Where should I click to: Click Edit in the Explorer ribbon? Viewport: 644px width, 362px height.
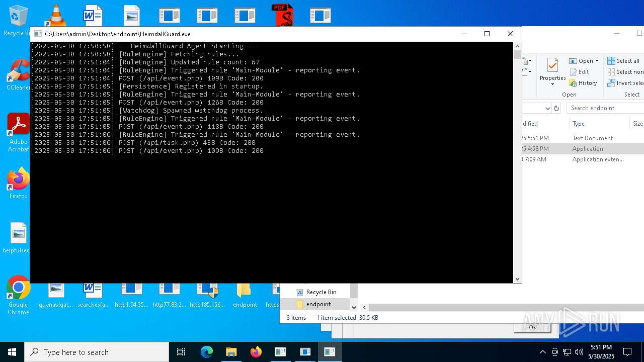pos(579,72)
